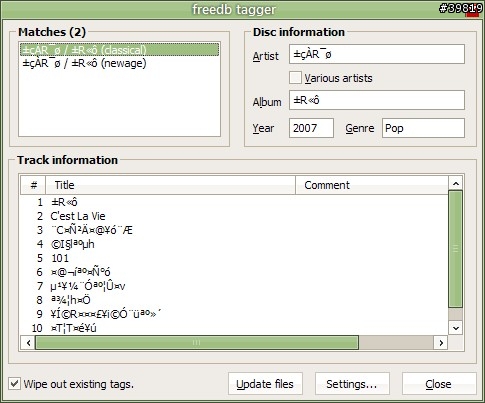Click the vertical scrollbar thumb
Viewport: 485px width, 403px height.
[456, 249]
